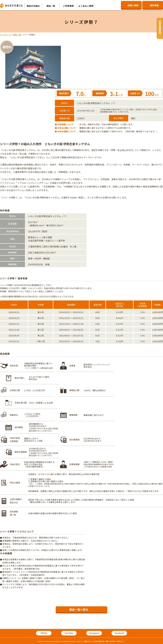Click the 2023/09/29 date cell
The width and height of the screenshot is (163, 644).
tap(14, 336)
